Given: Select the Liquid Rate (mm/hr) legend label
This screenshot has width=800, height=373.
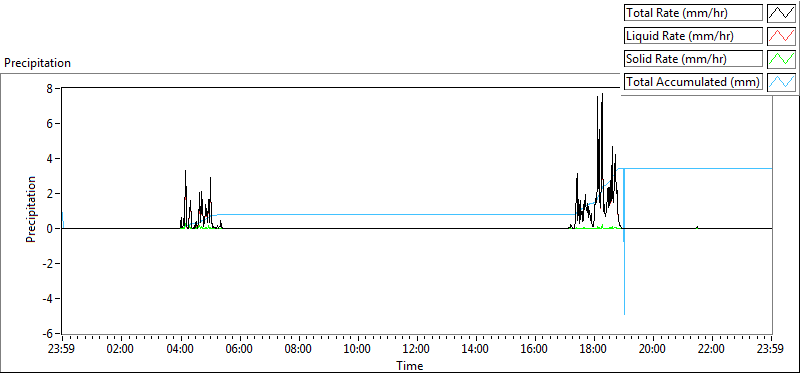Looking at the screenshot, I should 694,36.
